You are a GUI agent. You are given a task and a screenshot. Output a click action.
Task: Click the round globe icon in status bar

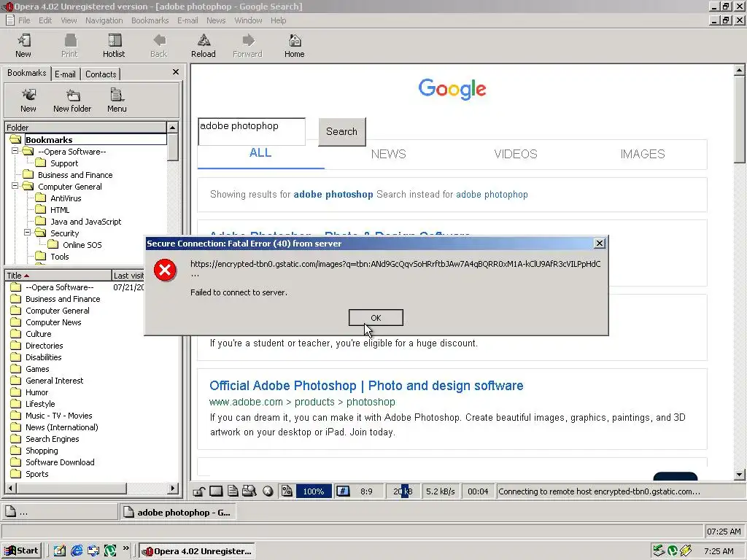[268, 491]
